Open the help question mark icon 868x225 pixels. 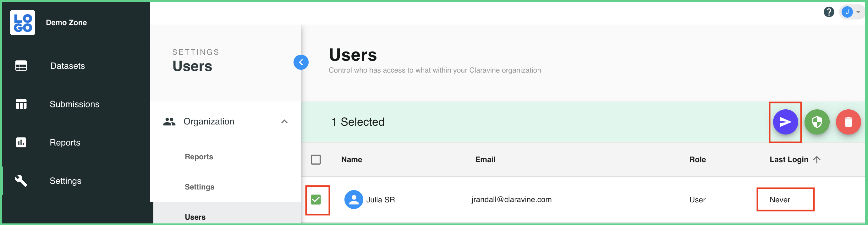point(829,12)
